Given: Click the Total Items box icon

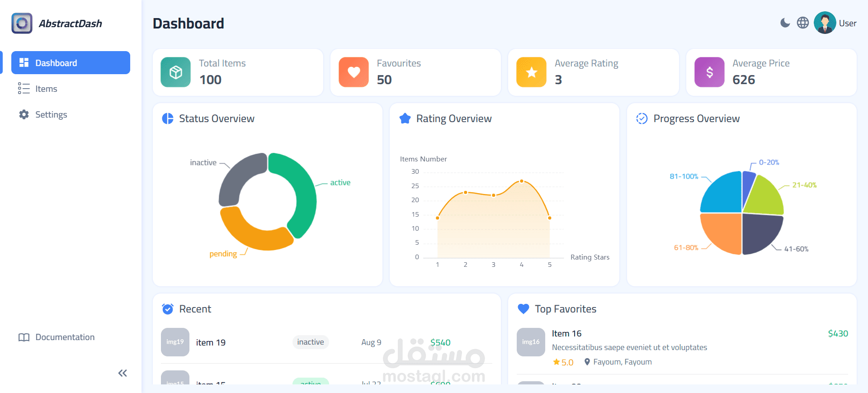Looking at the screenshot, I should [175, 72].
